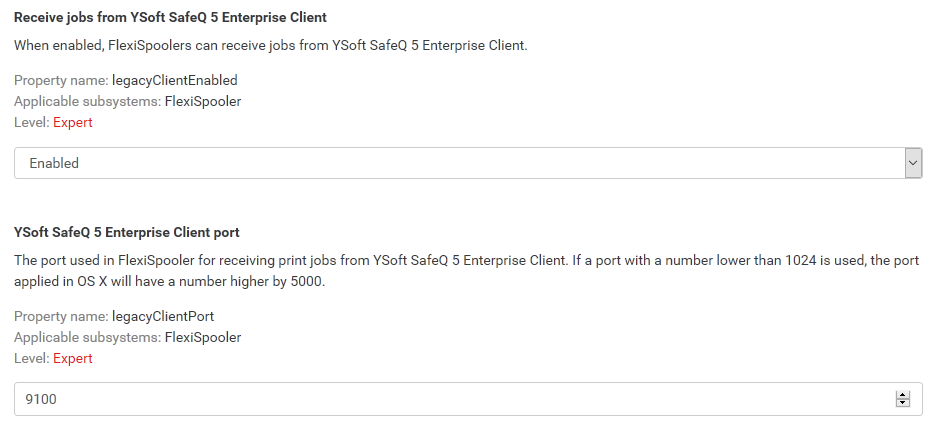
Task: Click 'Property name:' label in the port section
Action: 60,316
